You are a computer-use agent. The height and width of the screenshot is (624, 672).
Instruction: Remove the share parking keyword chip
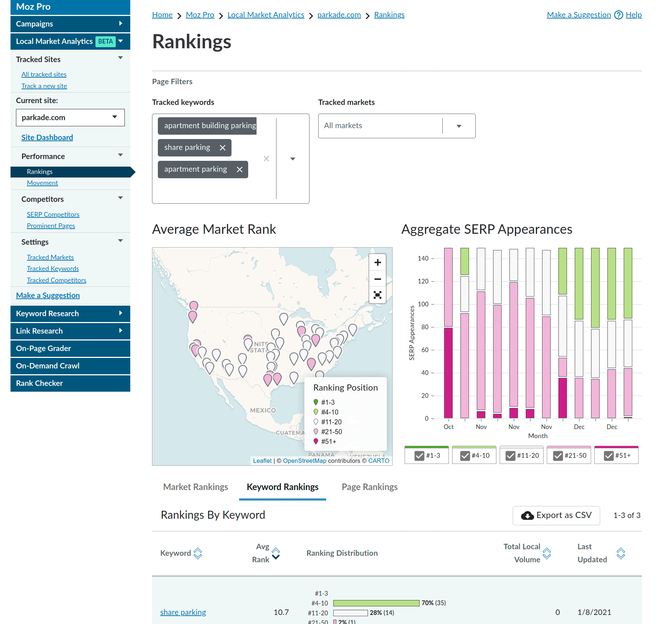(222, 148)
